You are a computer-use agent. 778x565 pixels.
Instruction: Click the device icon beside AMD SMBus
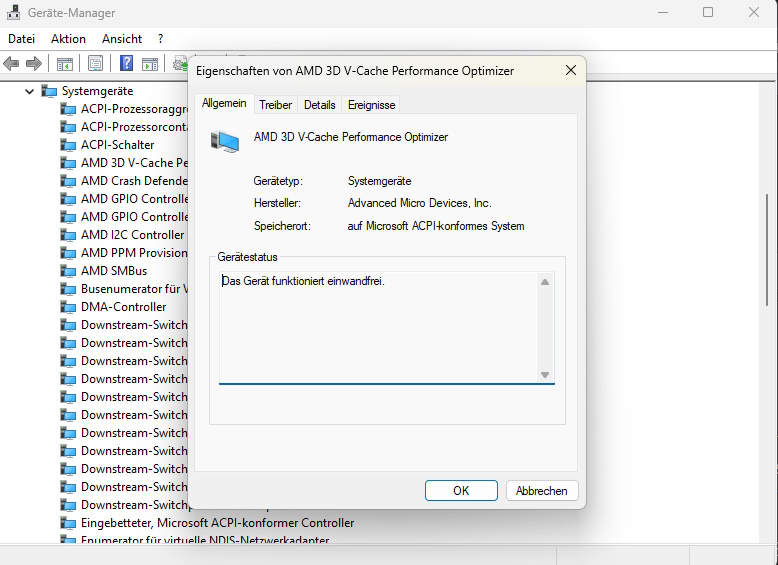(x=68, y=271)
